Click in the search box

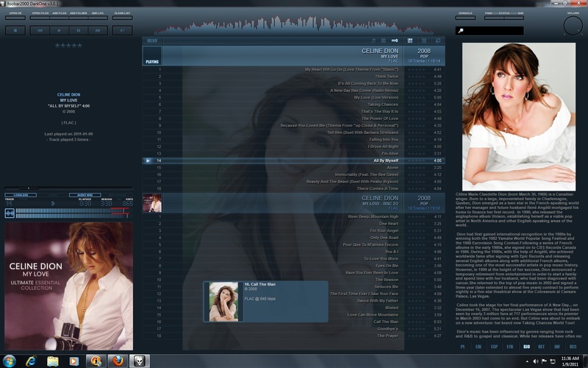(490, 31)
